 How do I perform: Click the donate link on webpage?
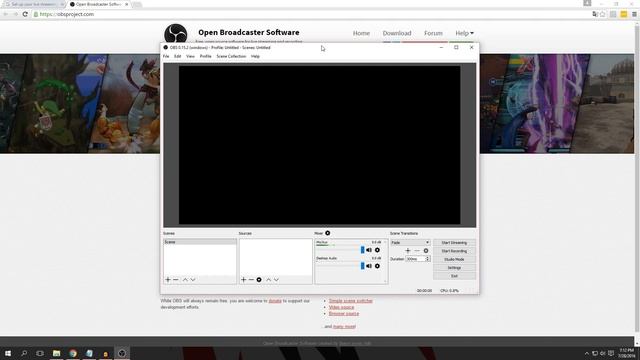275,301
